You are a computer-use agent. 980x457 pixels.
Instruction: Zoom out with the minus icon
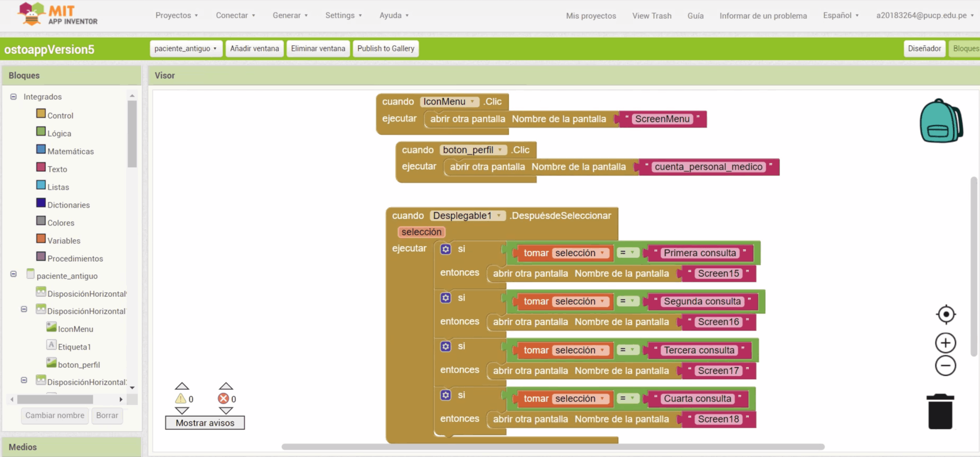pos(946,366)
